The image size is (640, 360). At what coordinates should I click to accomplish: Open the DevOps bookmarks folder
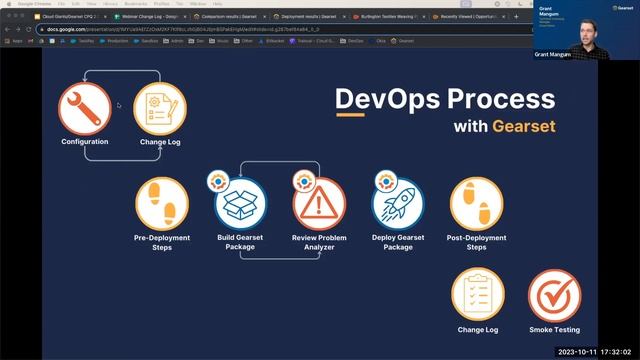352,41
